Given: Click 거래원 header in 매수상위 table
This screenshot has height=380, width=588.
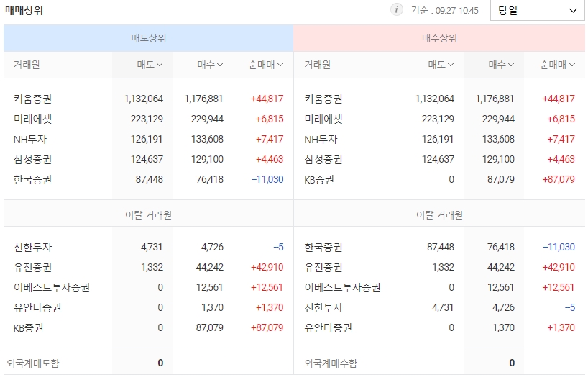Looking at the screenshot, I should point(317,65).
